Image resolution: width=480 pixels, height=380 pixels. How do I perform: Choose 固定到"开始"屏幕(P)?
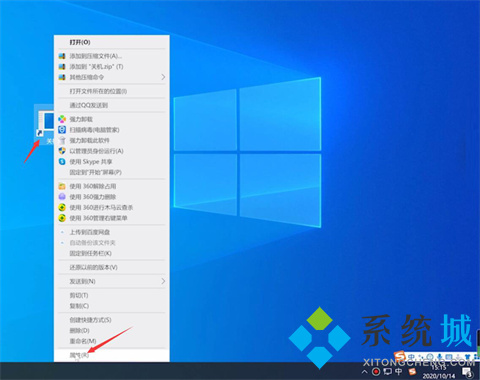coord(112,172)
